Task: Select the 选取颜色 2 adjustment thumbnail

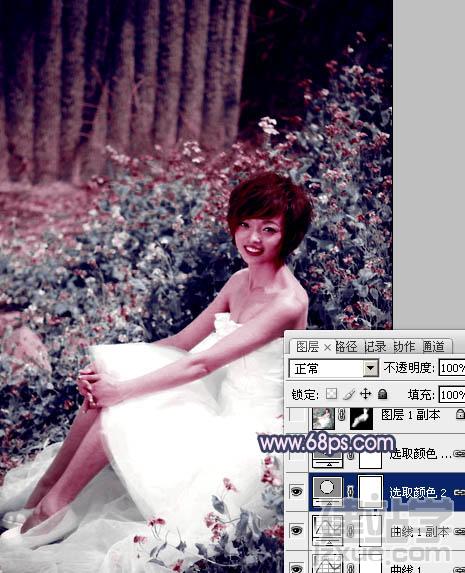Action: (x=327, y=492)
